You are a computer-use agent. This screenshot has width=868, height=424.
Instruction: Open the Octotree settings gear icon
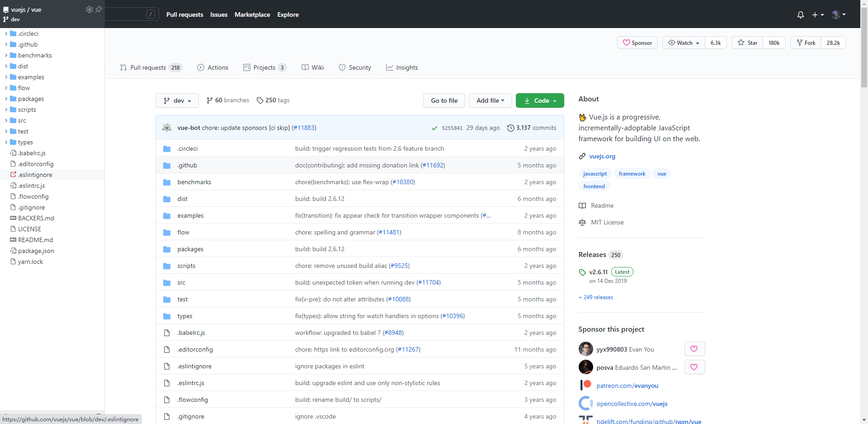pyautogui.click(x=89, y=9)
